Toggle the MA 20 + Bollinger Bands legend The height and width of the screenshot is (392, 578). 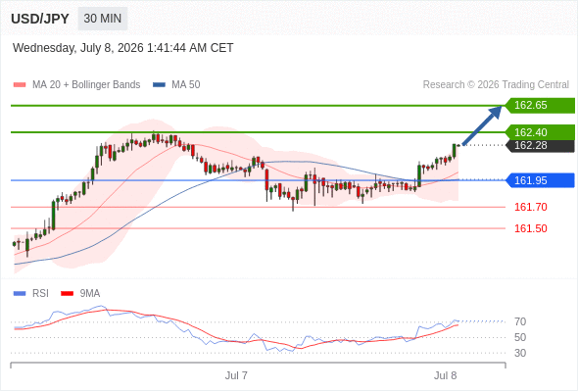point(76,85)
